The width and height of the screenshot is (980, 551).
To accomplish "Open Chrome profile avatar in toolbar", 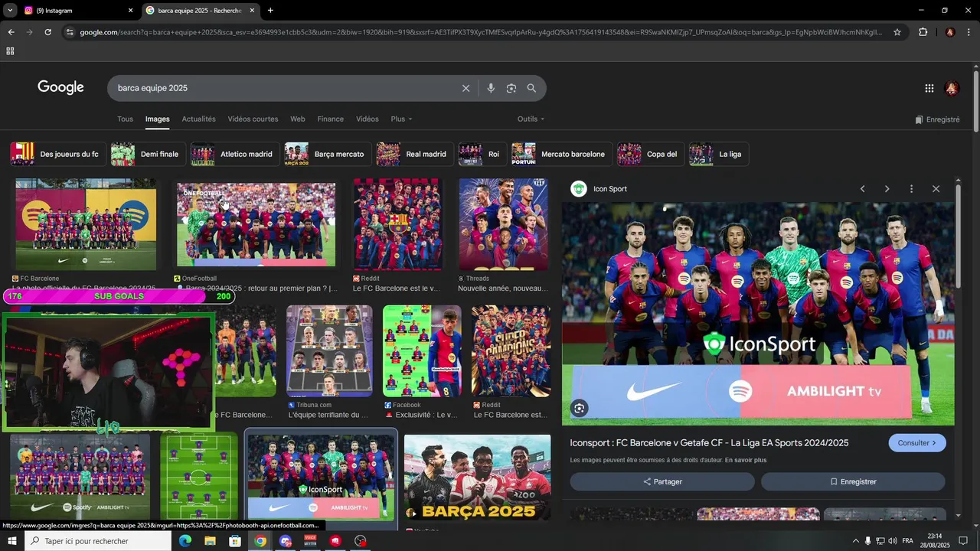I will (x=950, y=32).
